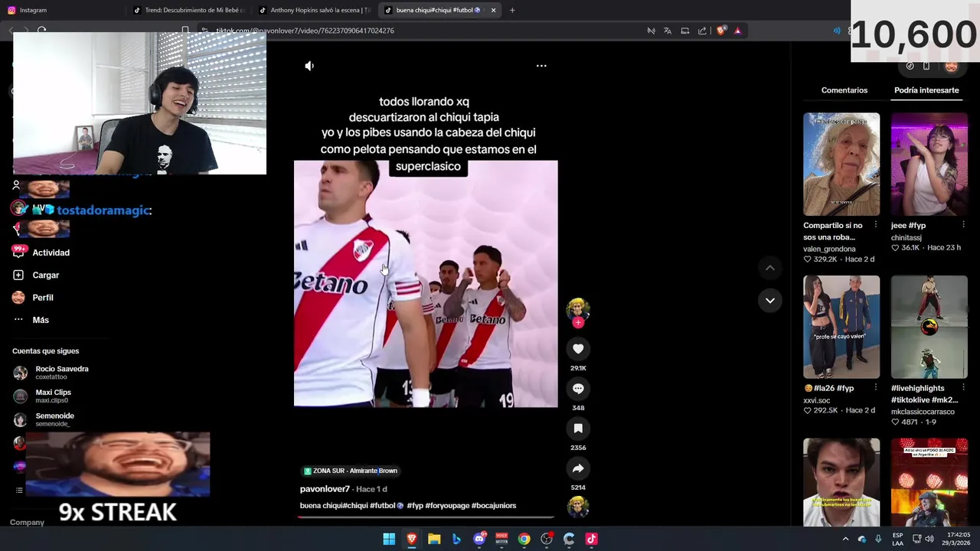The image size is (980, 551).
Task: Open the creator's avatar beside the video
Action: 578,308
